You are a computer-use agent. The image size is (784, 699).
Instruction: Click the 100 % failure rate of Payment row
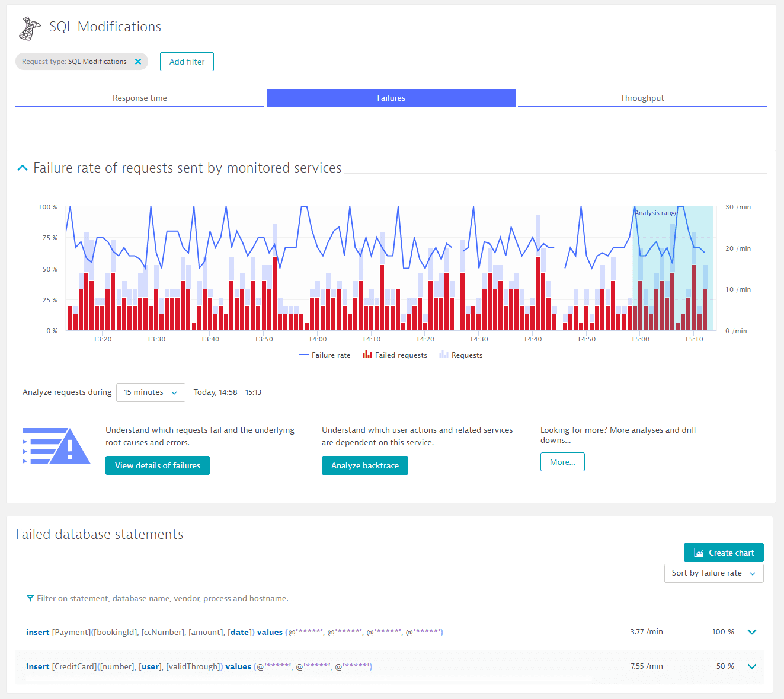[x=723, y=632]
